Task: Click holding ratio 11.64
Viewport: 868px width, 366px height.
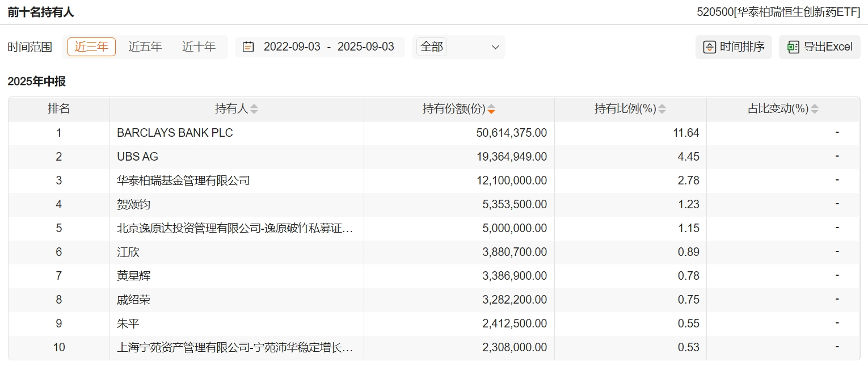Action: [687, 133]
